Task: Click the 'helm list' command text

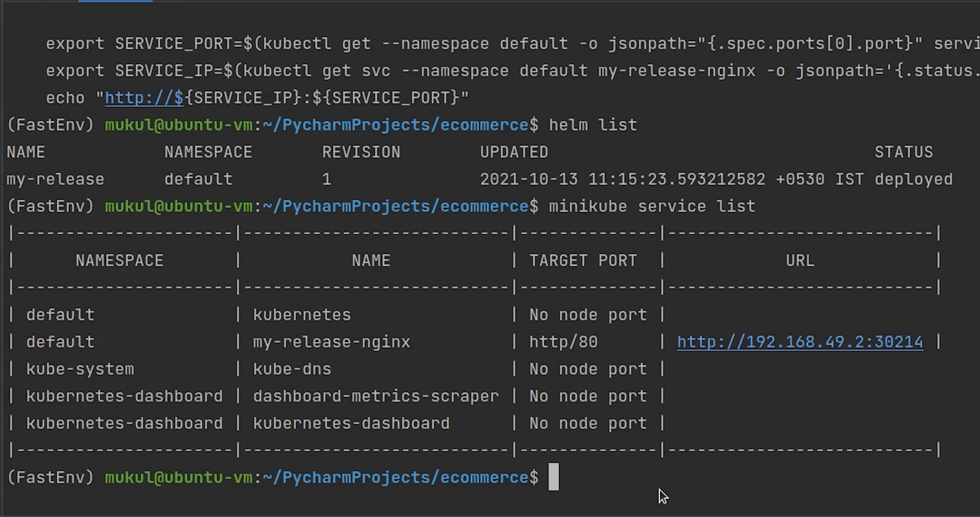Action: (x=593, y=125)
